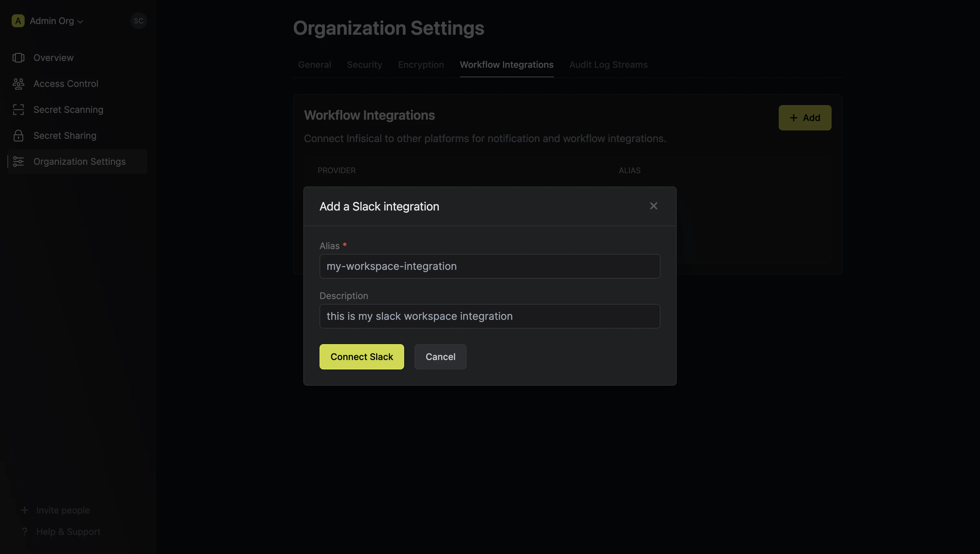Select the Workflow Integrations tab

(x=506, y=65)
